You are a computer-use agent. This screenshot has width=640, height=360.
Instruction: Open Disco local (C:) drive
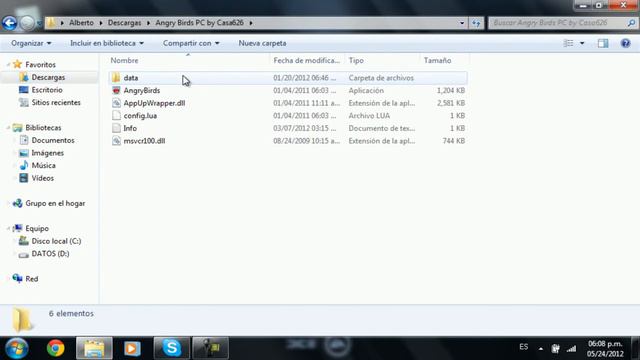pyautogui.click(x=56, y=241)
